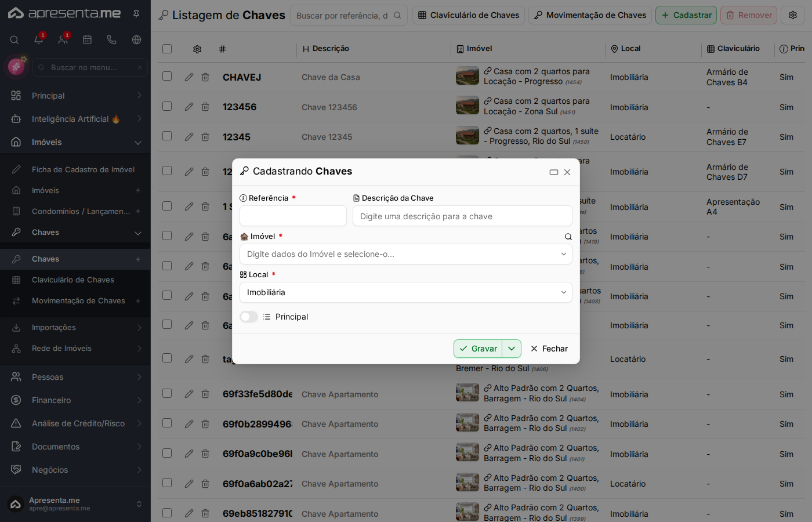Click the rocket avatar icon in sidebar
Image resolution: width=812 pixels, height=522 pixels.
click(x=16, y=67)
